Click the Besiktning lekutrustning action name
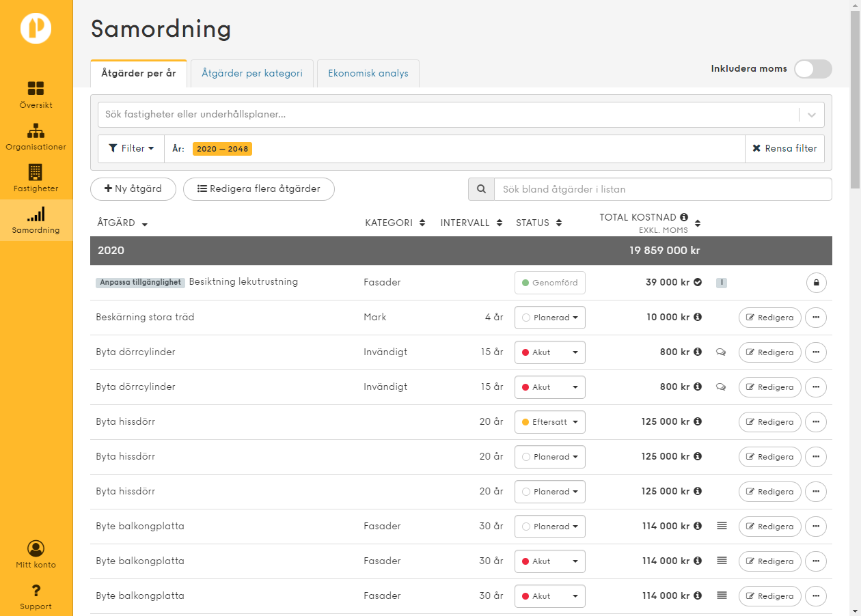 click(x=243, y=281)
